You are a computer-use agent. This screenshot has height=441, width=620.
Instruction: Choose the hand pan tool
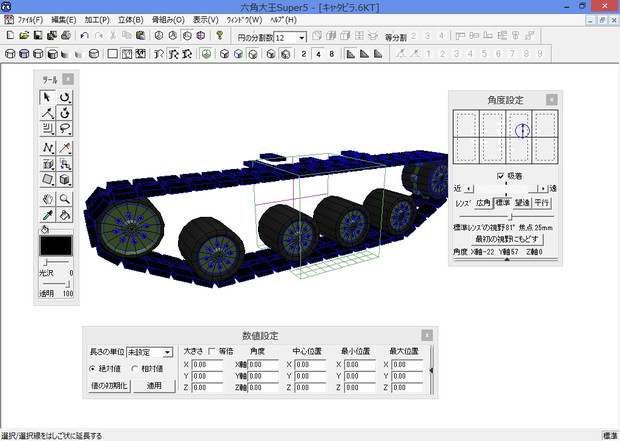click(47, 199)
